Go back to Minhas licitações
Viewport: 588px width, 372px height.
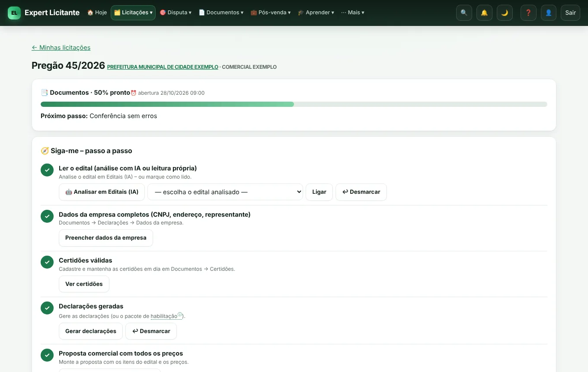pos(61,48)
